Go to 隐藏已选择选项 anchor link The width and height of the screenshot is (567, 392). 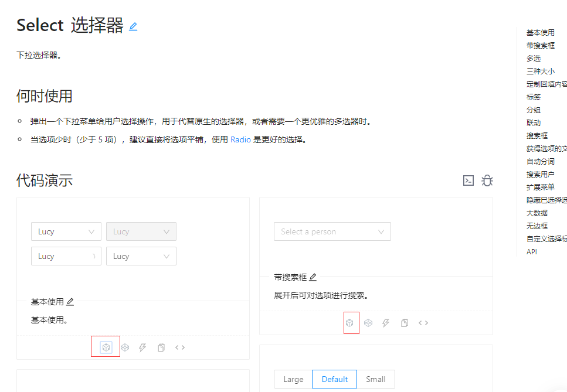546,200
